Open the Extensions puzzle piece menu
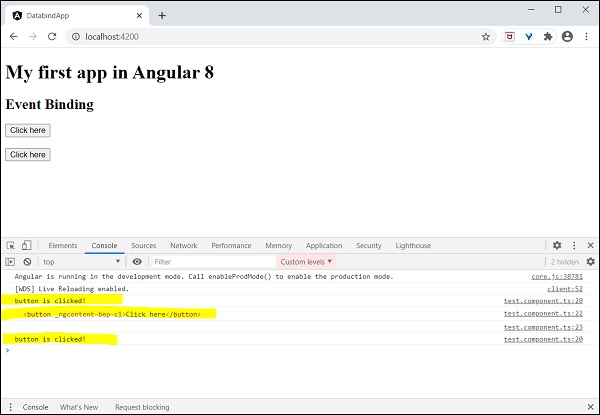 [548, 37]
